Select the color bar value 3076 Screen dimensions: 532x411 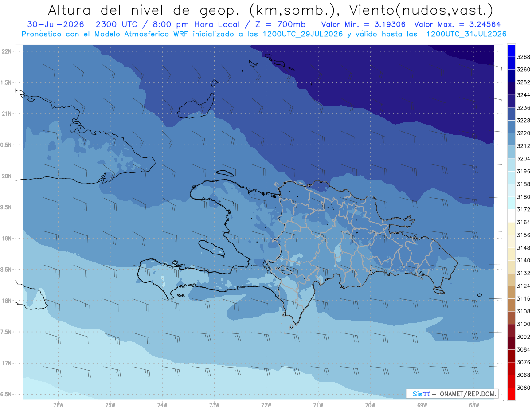[x=524, y=362]
